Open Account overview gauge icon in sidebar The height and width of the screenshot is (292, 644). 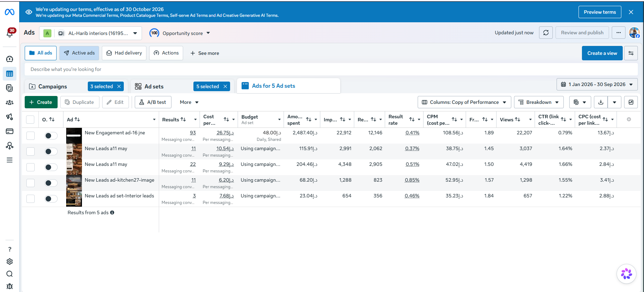[x=10, y=59]
